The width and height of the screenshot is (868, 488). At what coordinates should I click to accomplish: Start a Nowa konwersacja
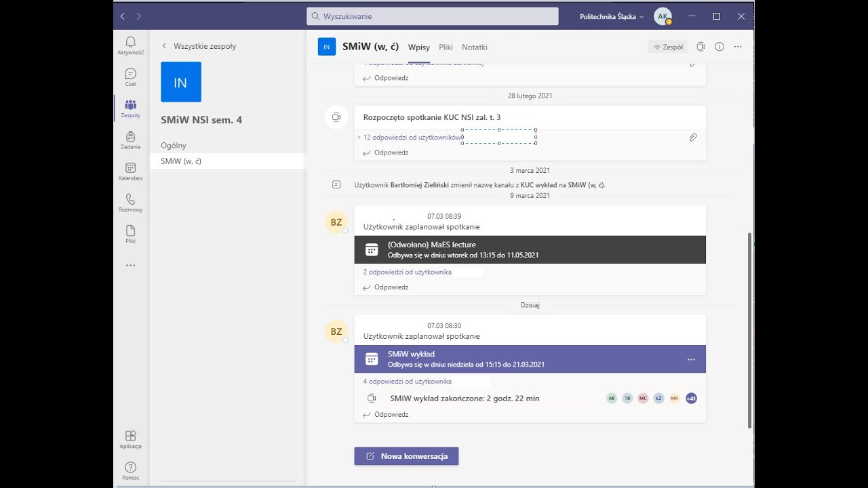pyautogui.click(x=406, y=456)
